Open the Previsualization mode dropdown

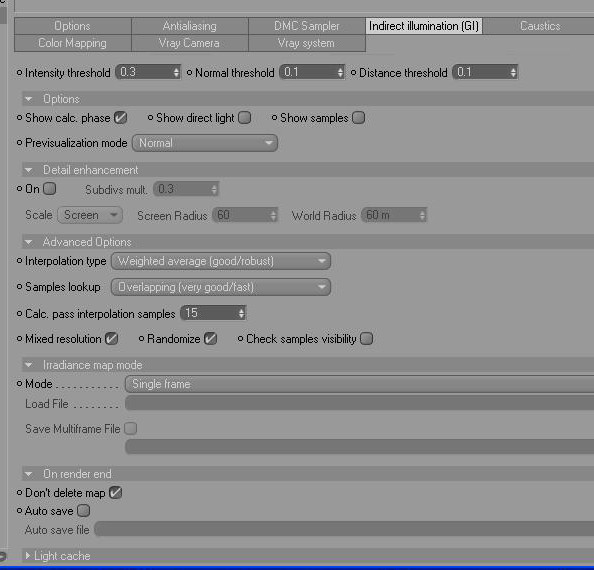[x=205, y=143]
